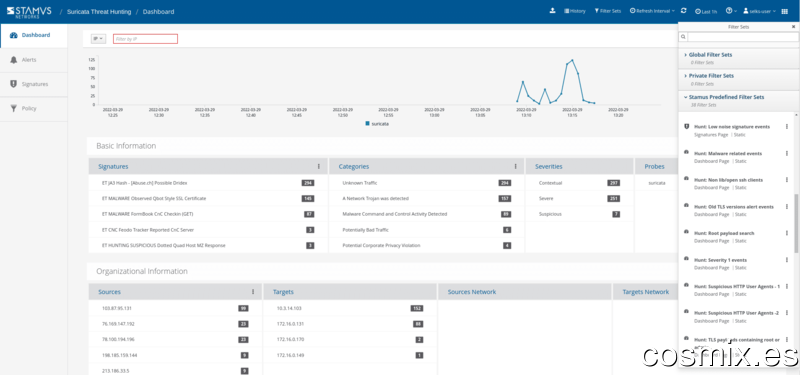The height and width of the screenshot is (375, 800).
Task: Expand Private Filter Sets section
Action: [711, 76]
